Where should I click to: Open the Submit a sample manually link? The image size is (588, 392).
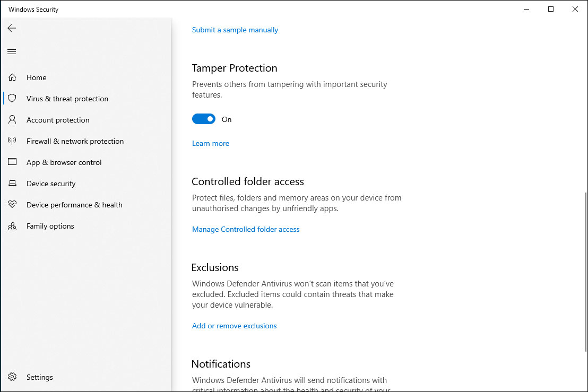point(235,30)
